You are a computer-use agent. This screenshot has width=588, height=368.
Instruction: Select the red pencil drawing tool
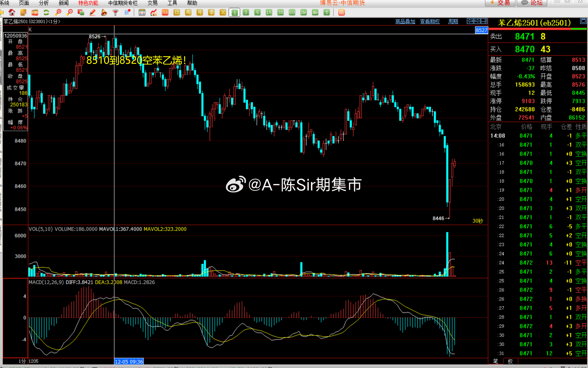pos(93,12)
